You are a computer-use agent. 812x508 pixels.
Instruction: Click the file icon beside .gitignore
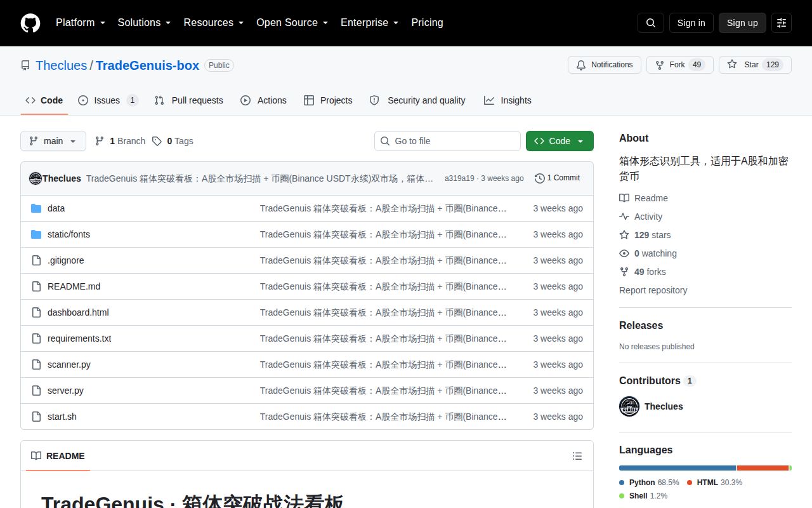click(36, 260)
